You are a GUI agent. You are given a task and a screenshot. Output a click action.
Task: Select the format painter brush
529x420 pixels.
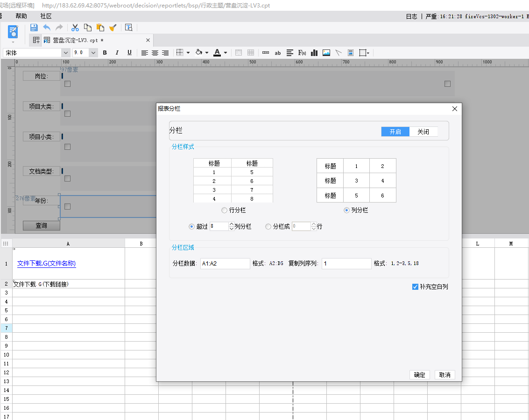(x=113, y=28)
